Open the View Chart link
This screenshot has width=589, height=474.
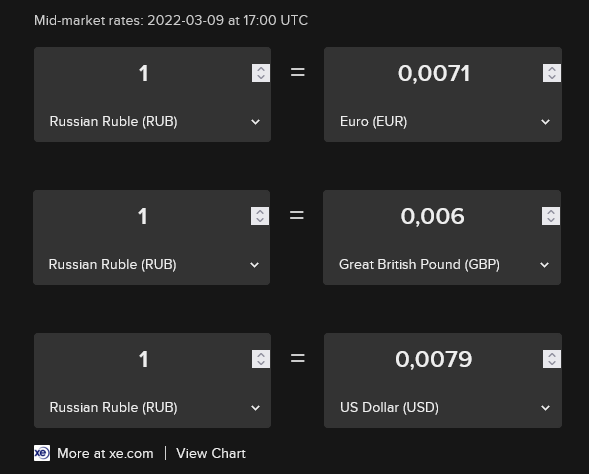click(x=211, y=453)
